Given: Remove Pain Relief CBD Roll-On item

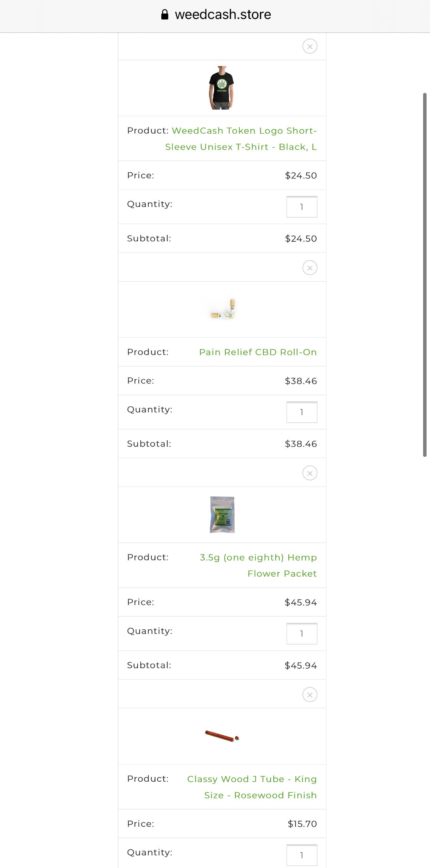Looking at the screenshot, I should (x=310, y=268).
